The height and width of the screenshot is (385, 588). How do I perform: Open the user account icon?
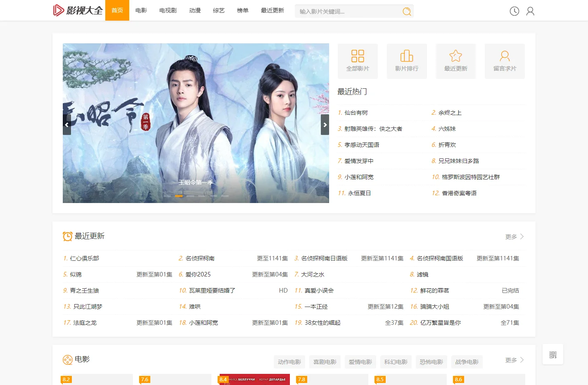tap(530, 11)
